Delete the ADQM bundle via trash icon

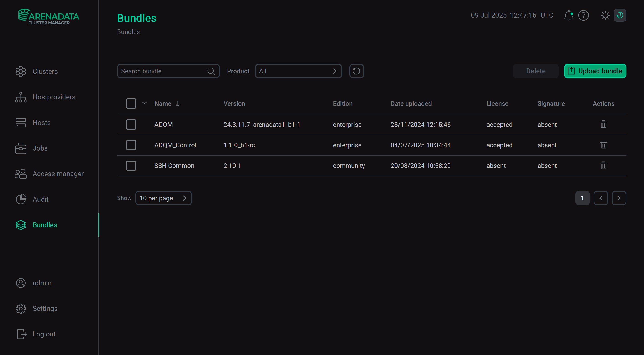[603, 124]
